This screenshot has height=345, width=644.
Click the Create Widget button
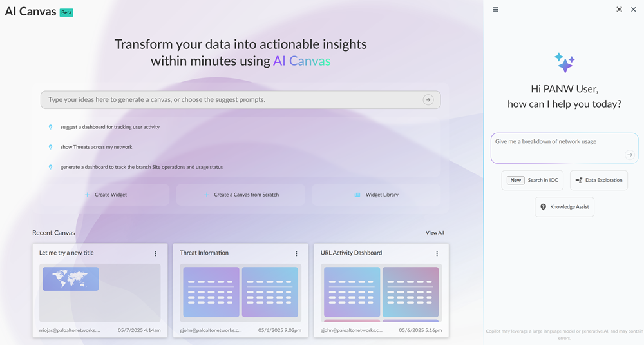[x=106, y=195]
